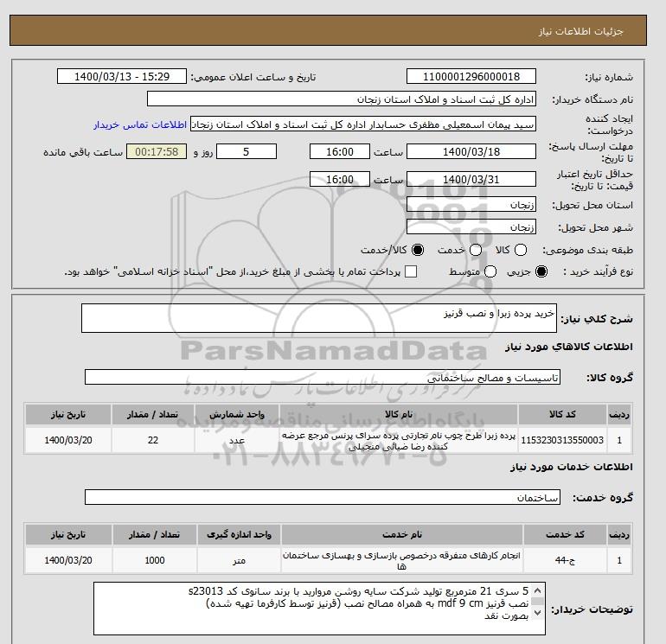Click the buyer organization name field
The width and height of the screenshot is (666, 644).
[342, 99]
